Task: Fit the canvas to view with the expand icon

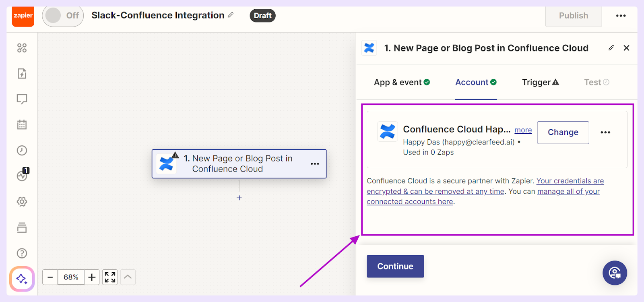Action: click(x=110, y=277)
